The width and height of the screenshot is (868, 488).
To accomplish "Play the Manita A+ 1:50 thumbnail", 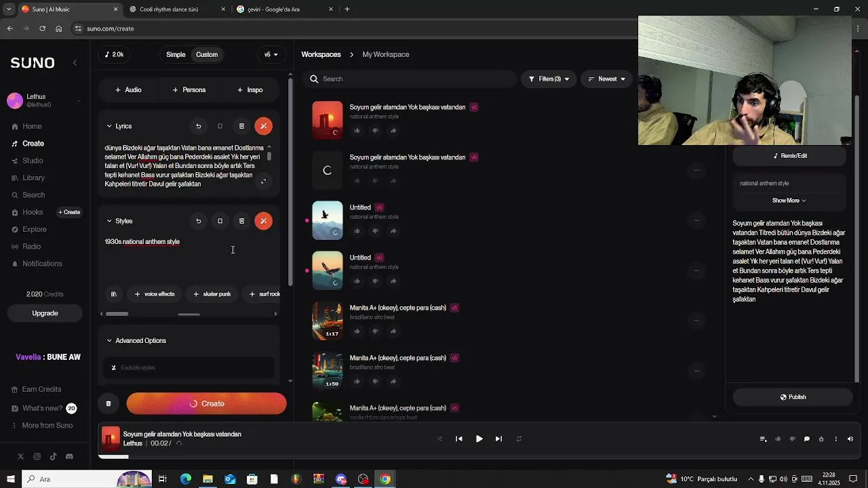I will pos(328,371).
